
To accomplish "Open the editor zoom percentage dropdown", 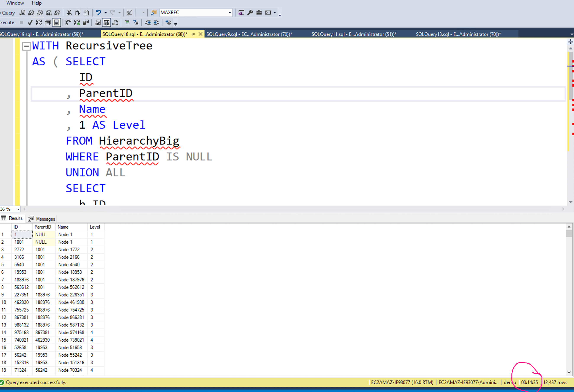I will tap(18, 209).
